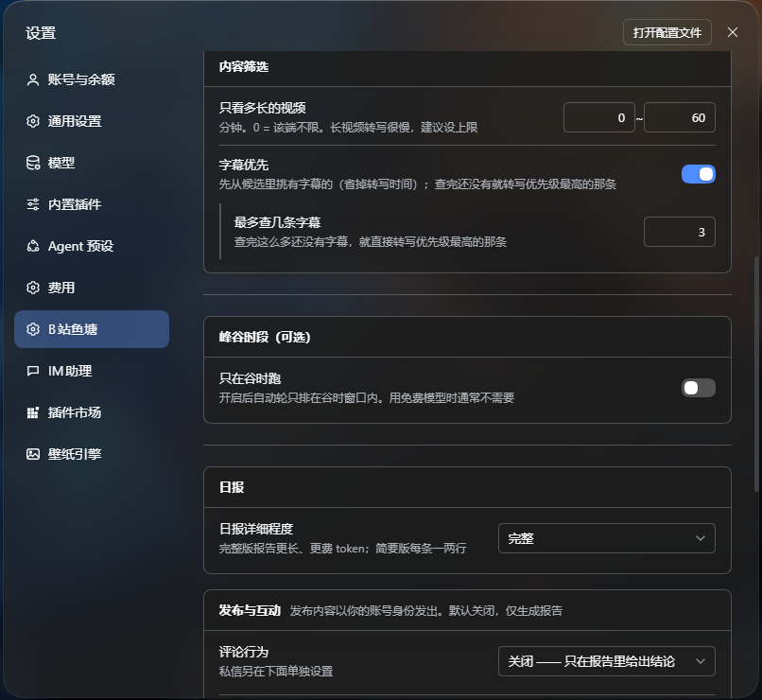
Task: Click the 私信另在下面单独设置 note
Action: tap(276, 672)
